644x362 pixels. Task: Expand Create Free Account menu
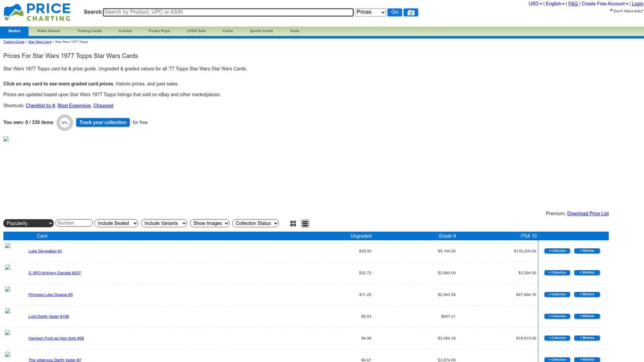605,4
